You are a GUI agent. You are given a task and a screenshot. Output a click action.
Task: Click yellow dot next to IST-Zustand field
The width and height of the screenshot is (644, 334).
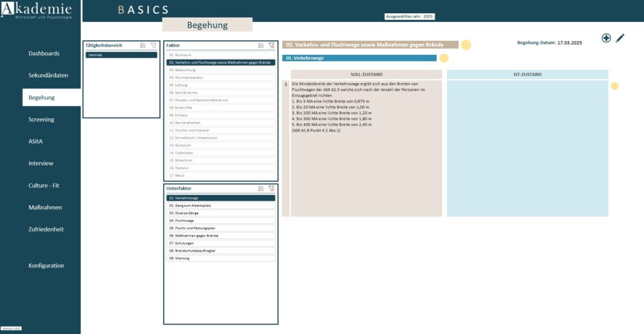click(x=614, y=86)
